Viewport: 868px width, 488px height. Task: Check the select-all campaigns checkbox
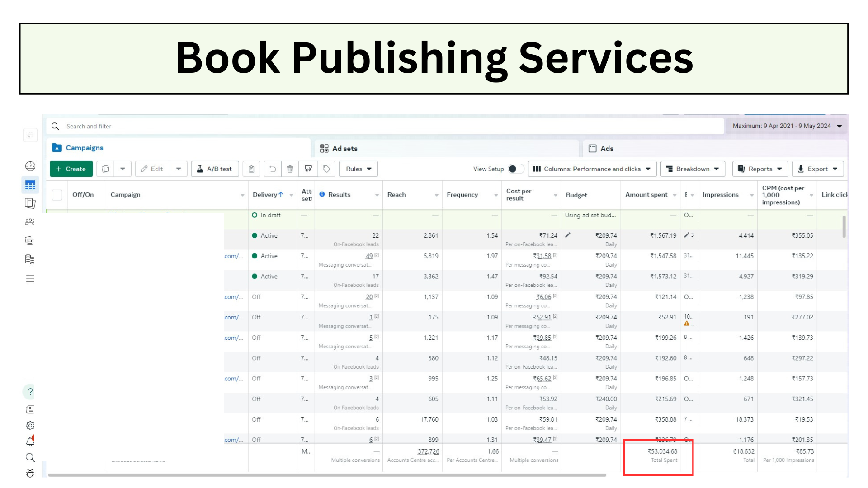pyautogui.click(x=57, y=195)
